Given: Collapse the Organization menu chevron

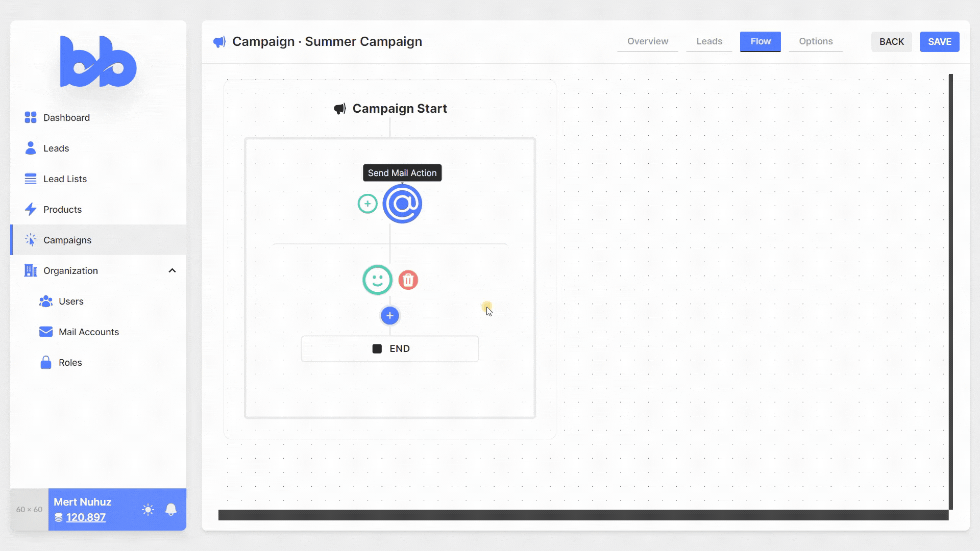Looking at the screenshot, I should click(x=172, y=271).
